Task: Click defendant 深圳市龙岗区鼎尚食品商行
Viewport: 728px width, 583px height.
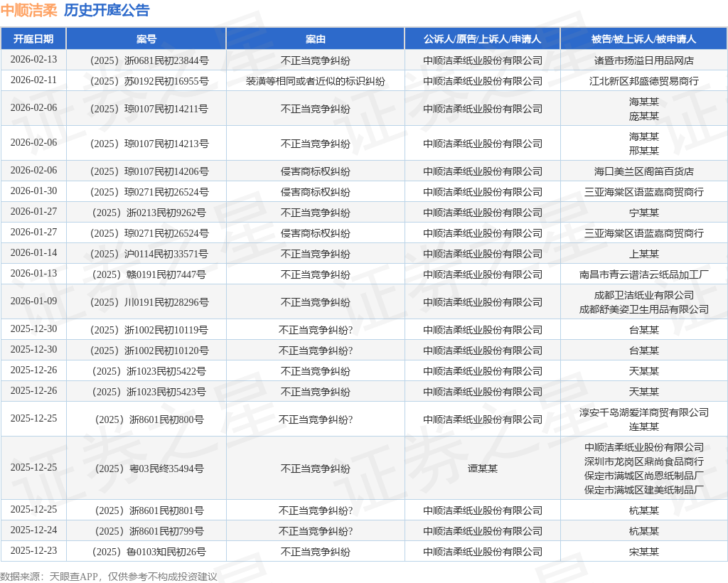Action: coord(644,462)
